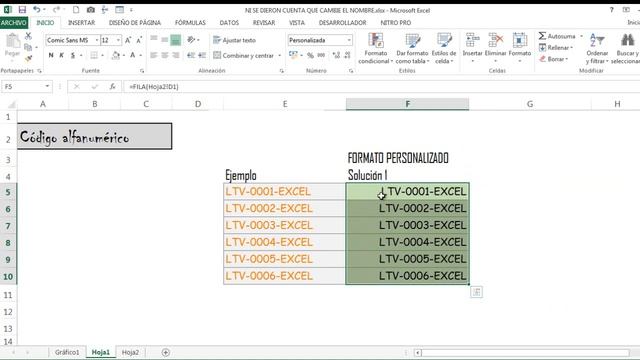
Task: Align text right
Action: [x=176, y=55]
